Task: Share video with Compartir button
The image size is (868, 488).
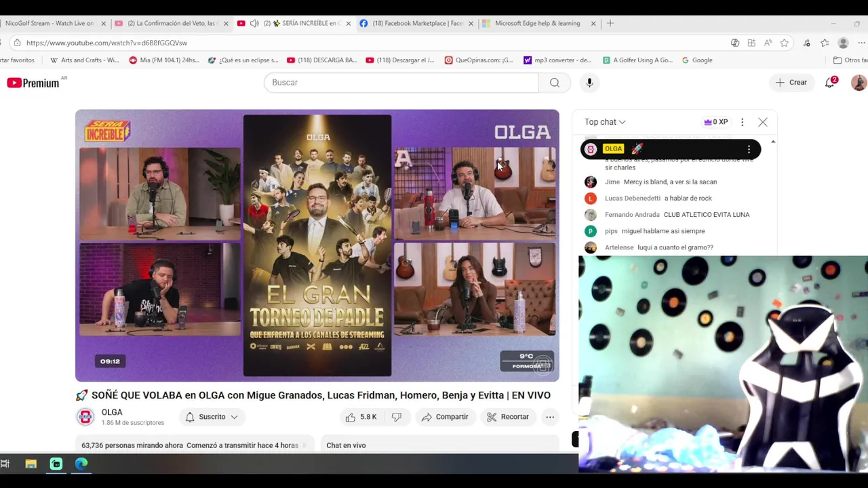Action: (x=445, y=417)
